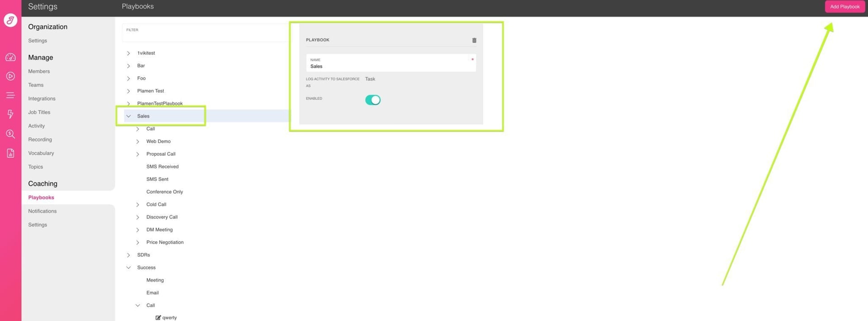
Task: Open the dollar search icon in sidebar
Action: pos(10,134)
